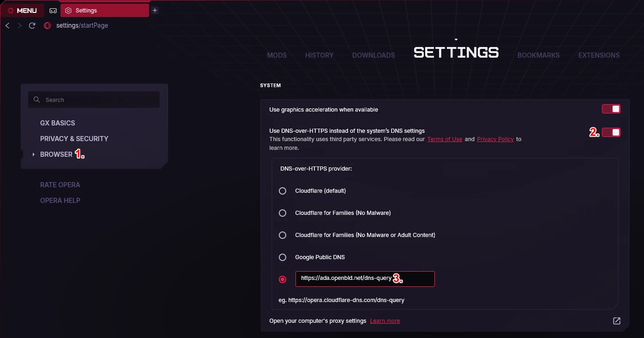Select Cloudflare for Families (No Malware) option
This screenshot has height=338, width=644.
point(283,213)
